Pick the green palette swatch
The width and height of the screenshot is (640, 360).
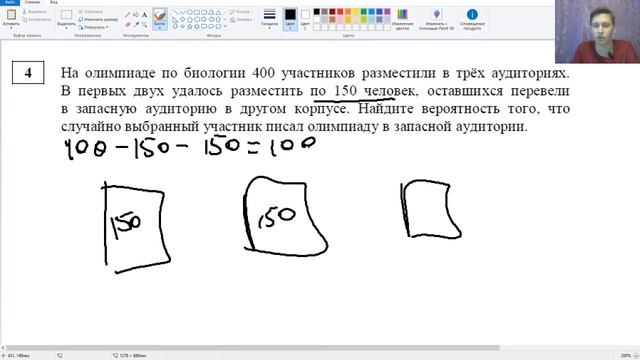pyautogui.click(x=364, y=12)
